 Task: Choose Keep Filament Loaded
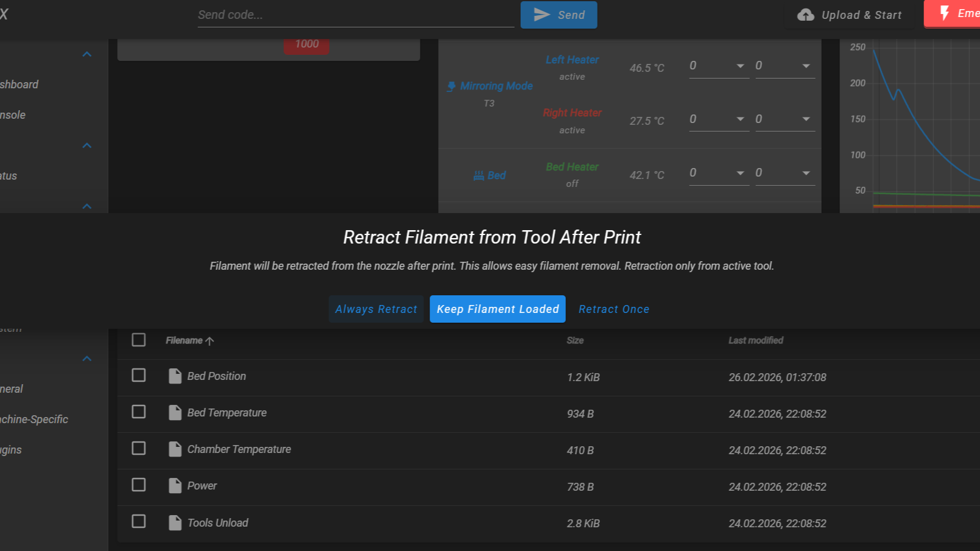coord(498,309)
